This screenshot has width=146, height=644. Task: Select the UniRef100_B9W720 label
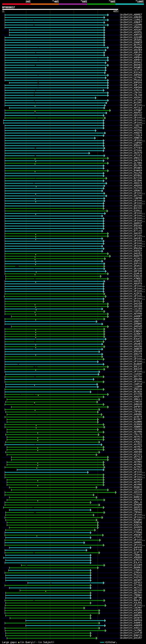click(131, 636)
